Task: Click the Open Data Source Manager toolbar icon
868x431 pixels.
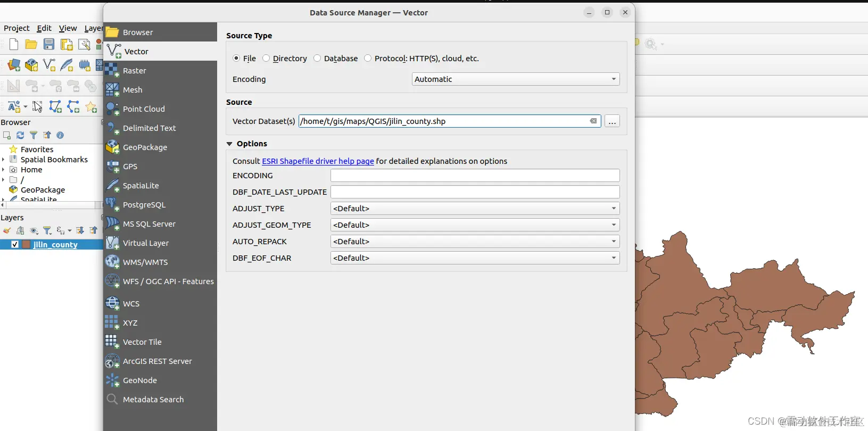Action: (x=14, y=65)
